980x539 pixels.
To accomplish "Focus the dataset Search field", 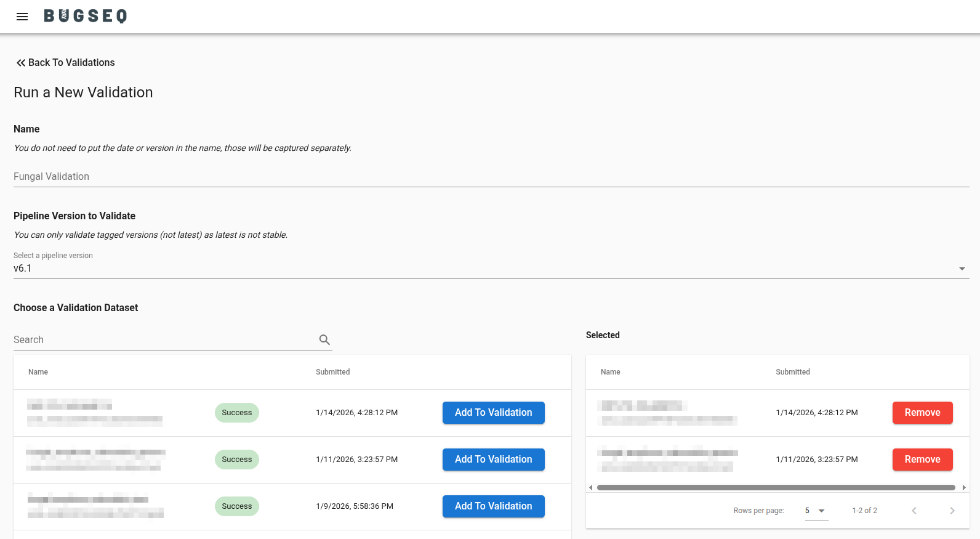I will click(x=164, y=340).
